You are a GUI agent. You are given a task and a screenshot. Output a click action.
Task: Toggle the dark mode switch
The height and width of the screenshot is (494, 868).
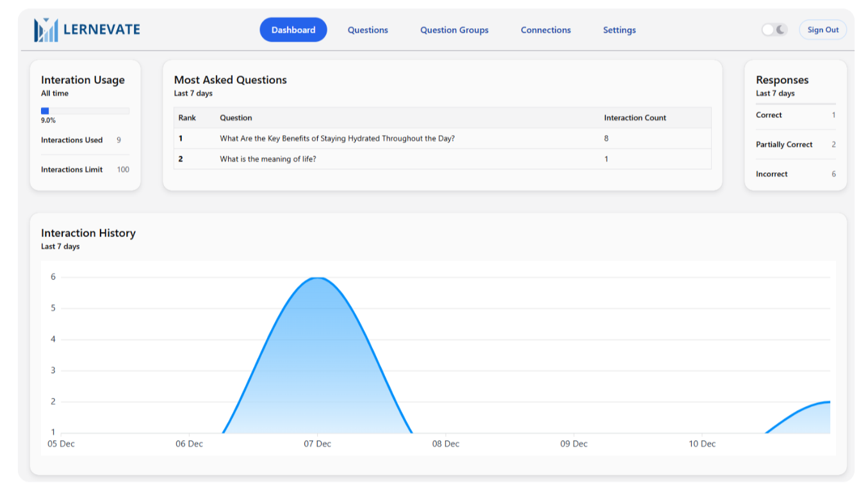[774, 29]
